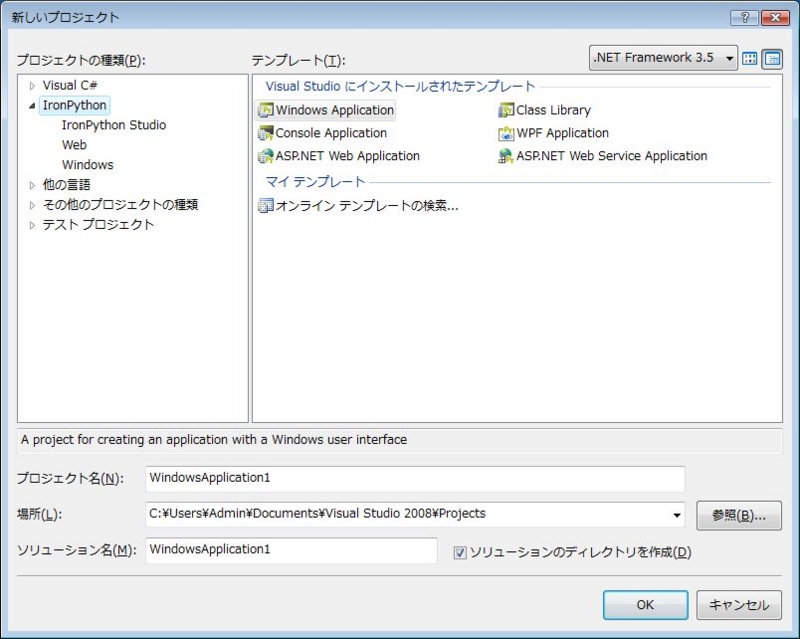
Task: Click the 参照(B)... browse button
Action: click(739, 515)
